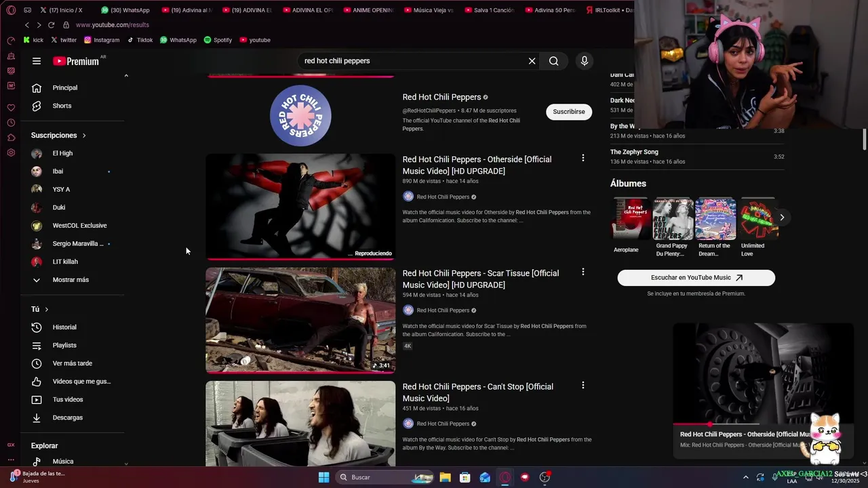Click the taskbar Buscar search box
The height and width of the screenshot is (488, 868).
click(x=384, y=477)
